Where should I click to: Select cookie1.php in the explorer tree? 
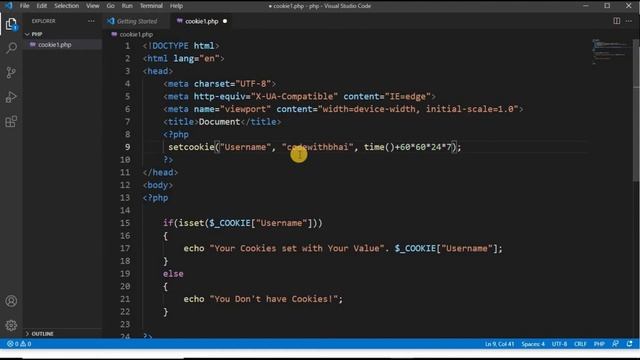62,44
